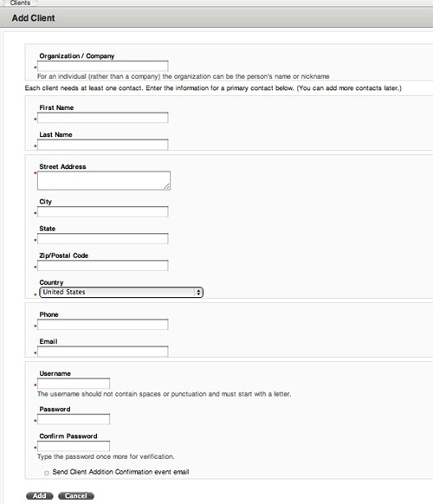The image size is (433, 504).
Task: Enable Send Client Addition Confirmation event email
Action: pyautogui.click(x=47, y=473)
